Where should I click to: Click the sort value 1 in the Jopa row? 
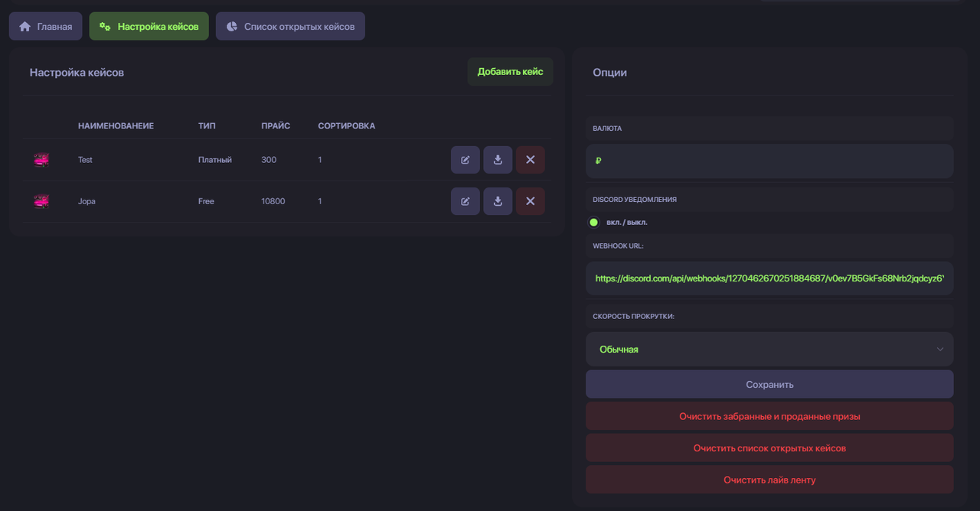pos(320,201)
